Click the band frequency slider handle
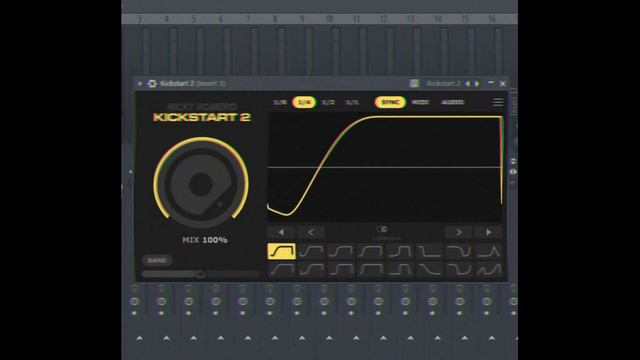The height and width of the screenshot is (360, 640). coord(200,274)
